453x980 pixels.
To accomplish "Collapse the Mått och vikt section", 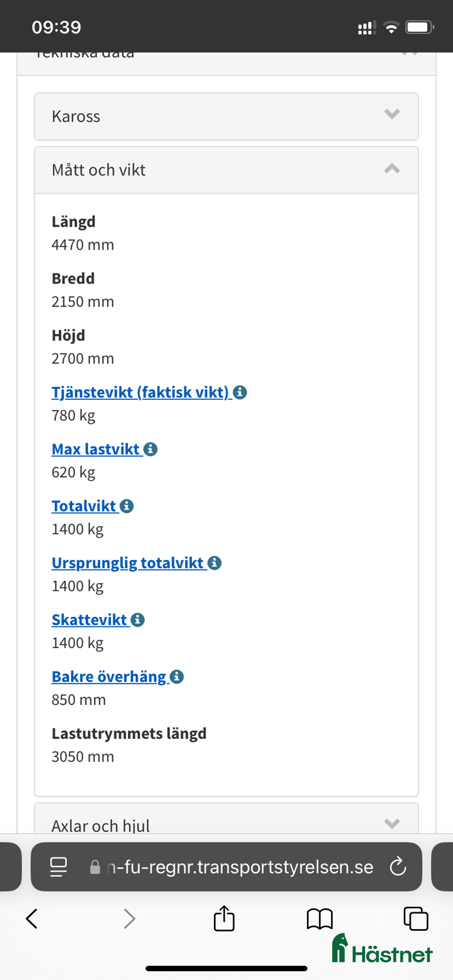I will [x=226, y=170].
